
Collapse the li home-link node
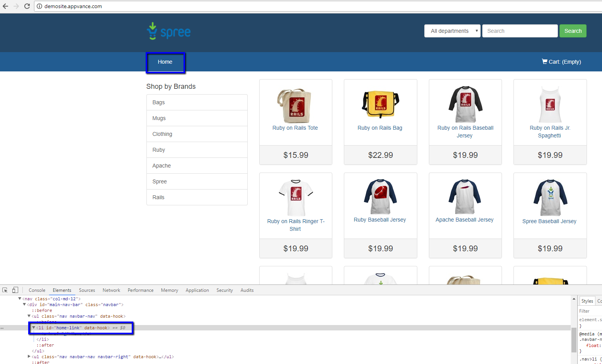[x=34, y=328]
